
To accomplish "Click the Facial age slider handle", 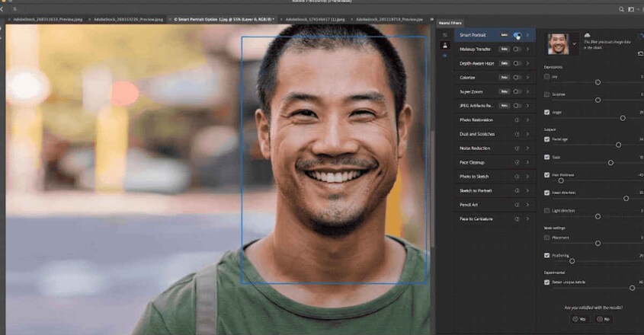I will [x=618, y=145].
